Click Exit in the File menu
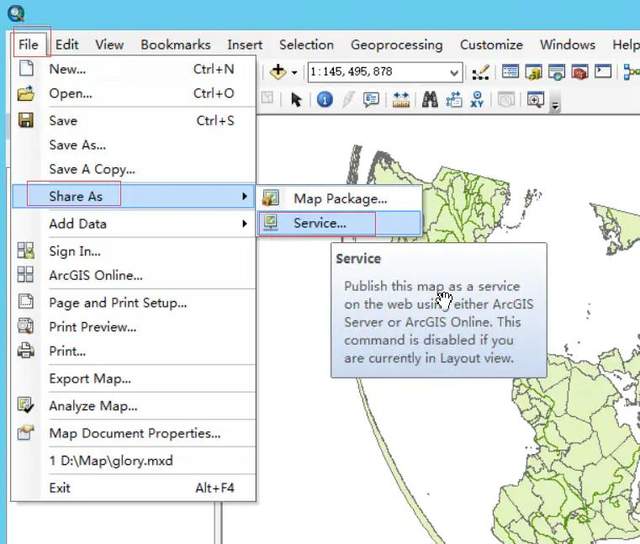Image resolution: width=640 pixels, height=544 pixels. [x=133, y=488]
